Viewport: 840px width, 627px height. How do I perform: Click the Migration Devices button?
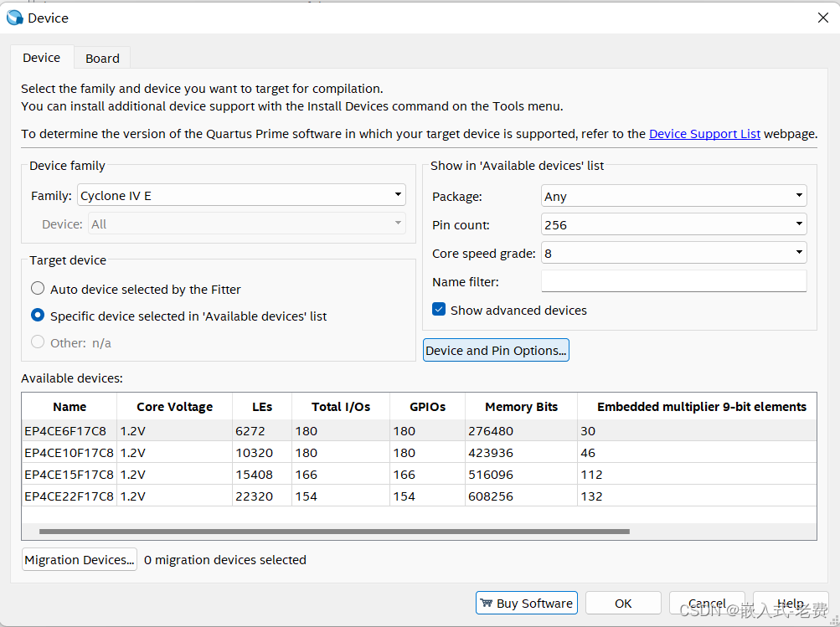click(x=80, y=560)
